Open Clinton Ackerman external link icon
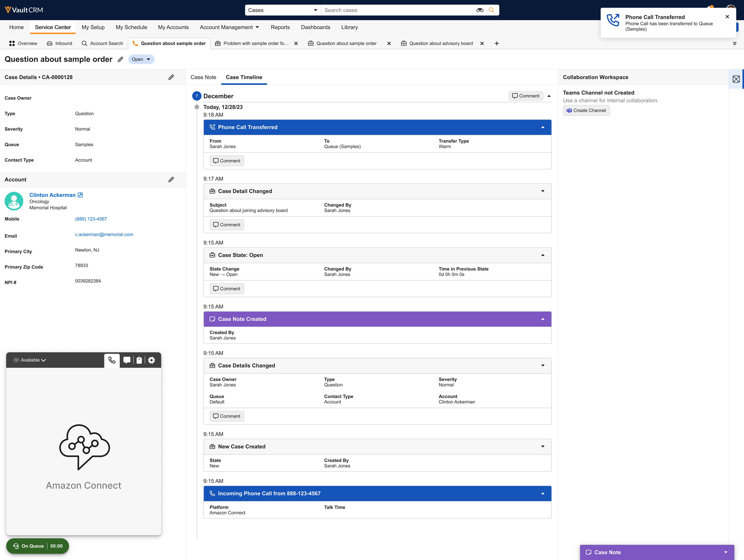This screenshot has width=744, height=560. click(x=80, y=195)
